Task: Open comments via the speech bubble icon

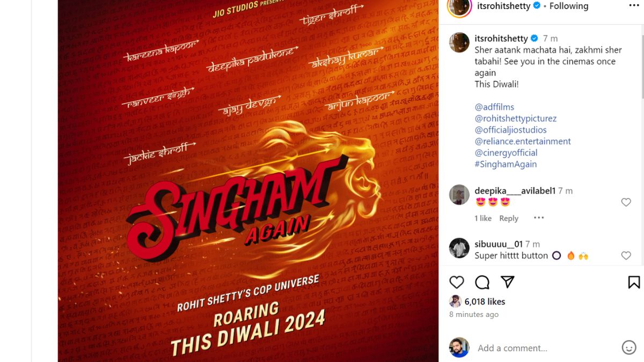Action: (482, 282)
